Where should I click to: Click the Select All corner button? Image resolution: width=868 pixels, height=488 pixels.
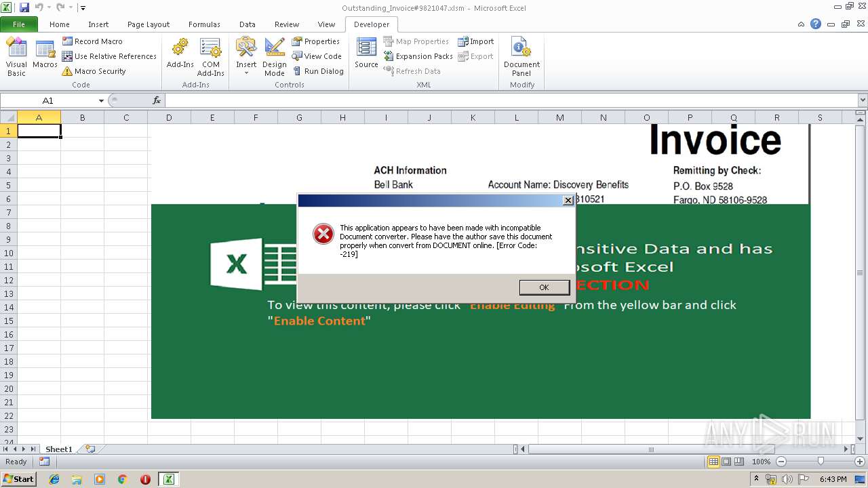click(x=8, y=117)
